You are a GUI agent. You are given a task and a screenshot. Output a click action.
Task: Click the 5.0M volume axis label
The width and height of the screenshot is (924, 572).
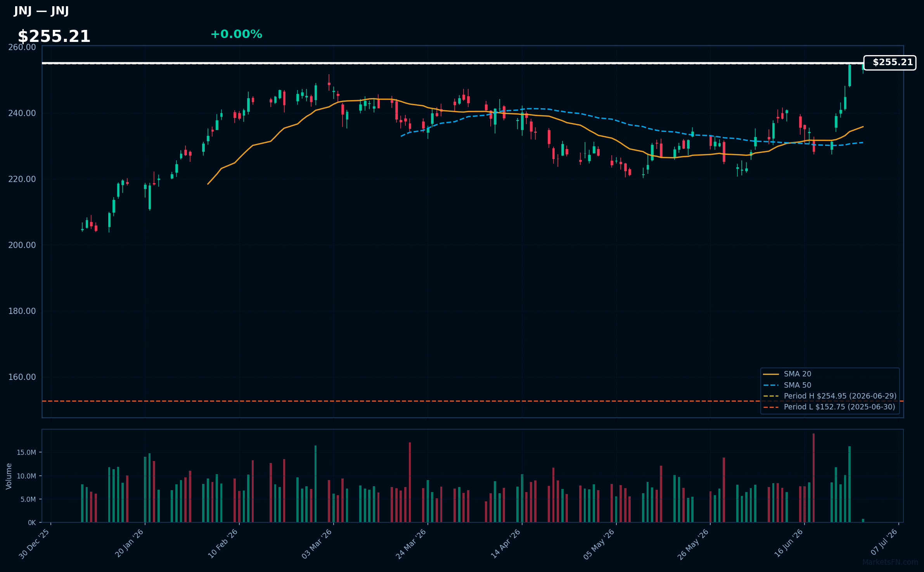28,499
